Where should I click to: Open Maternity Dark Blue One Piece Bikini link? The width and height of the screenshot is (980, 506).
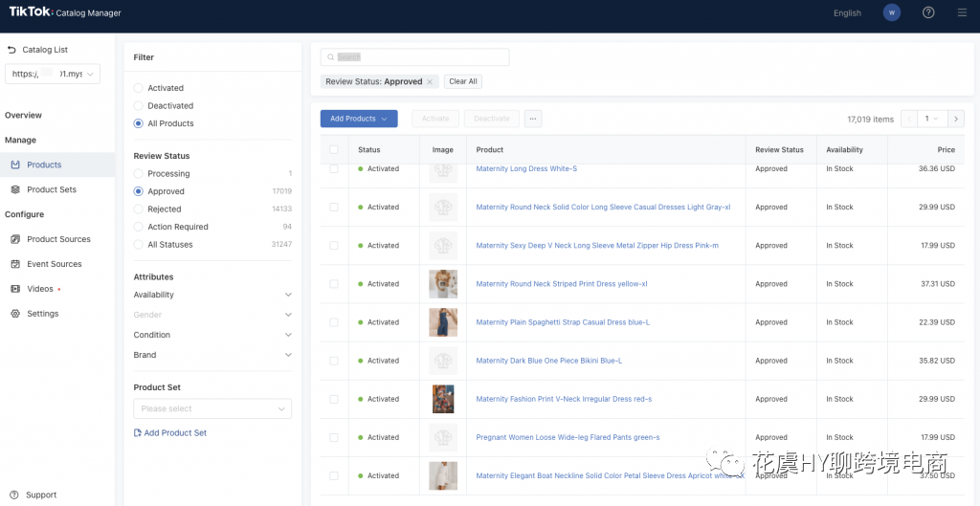[x=548, y=361]
